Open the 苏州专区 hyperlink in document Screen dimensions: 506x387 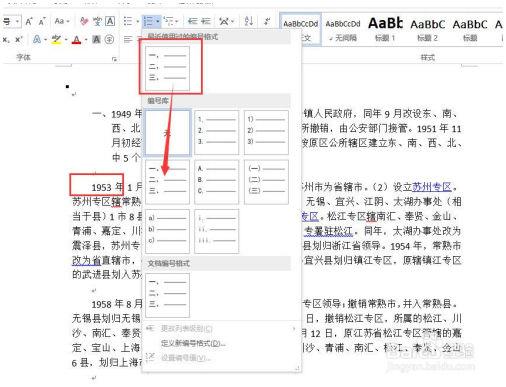pyautogui.click(x=432, y=187)
